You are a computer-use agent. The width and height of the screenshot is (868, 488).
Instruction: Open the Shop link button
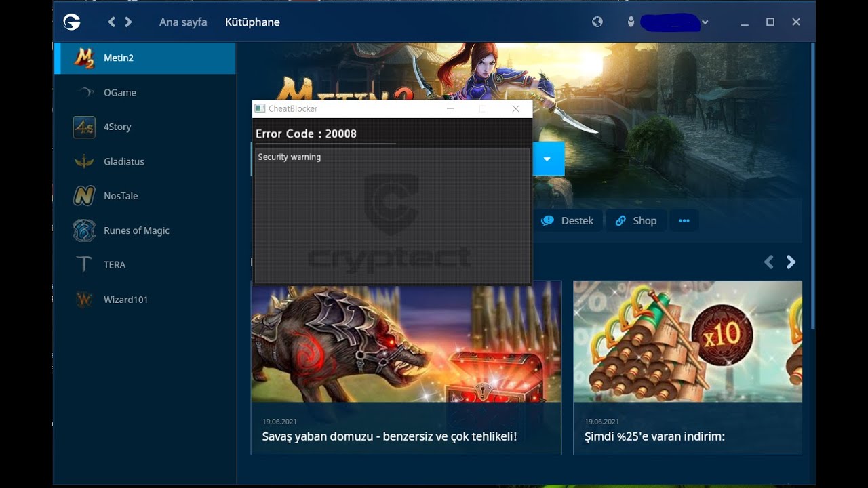point(636,221)
